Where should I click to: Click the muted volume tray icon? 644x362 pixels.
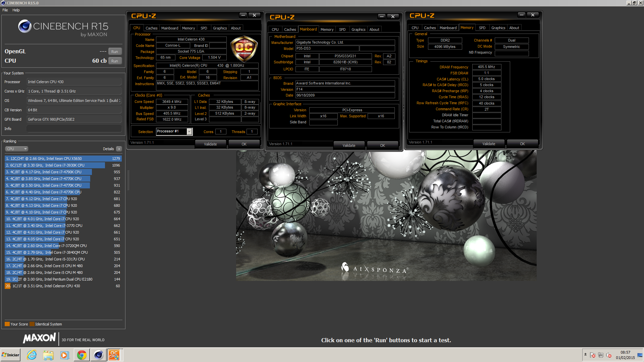pyautogui.click(x=609, y=355)
